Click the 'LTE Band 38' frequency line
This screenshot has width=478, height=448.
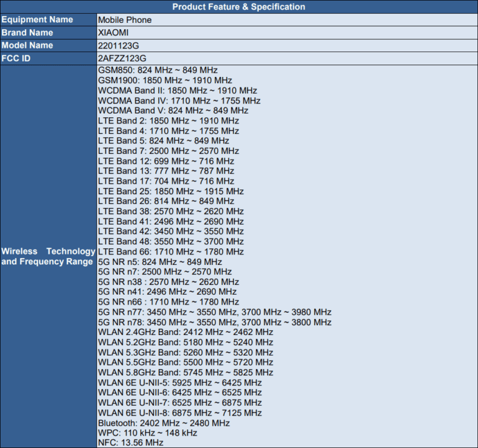click(171, 211)
